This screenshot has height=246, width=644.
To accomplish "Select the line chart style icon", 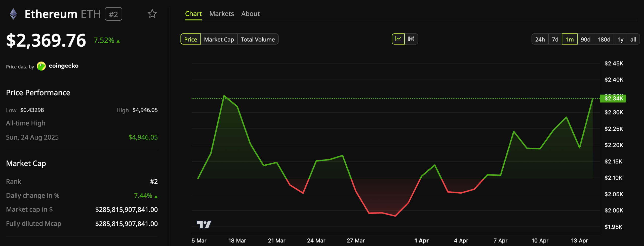I will coord(398,39).
